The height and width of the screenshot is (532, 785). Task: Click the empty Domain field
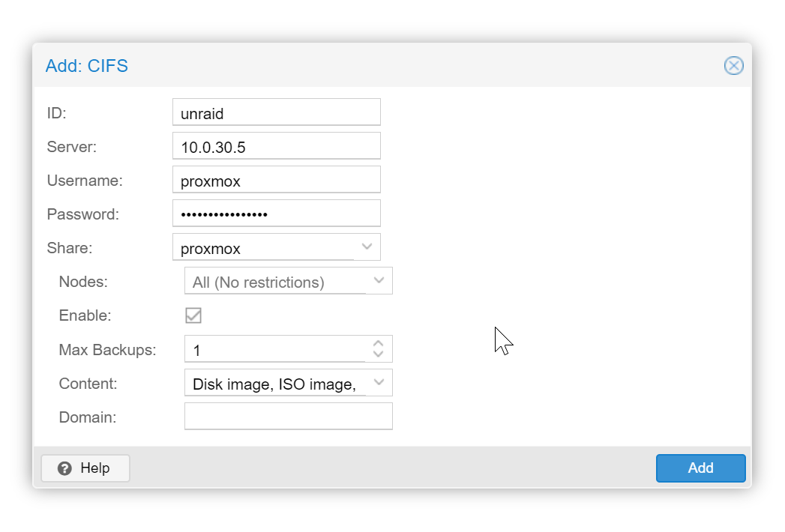(289, 417)
